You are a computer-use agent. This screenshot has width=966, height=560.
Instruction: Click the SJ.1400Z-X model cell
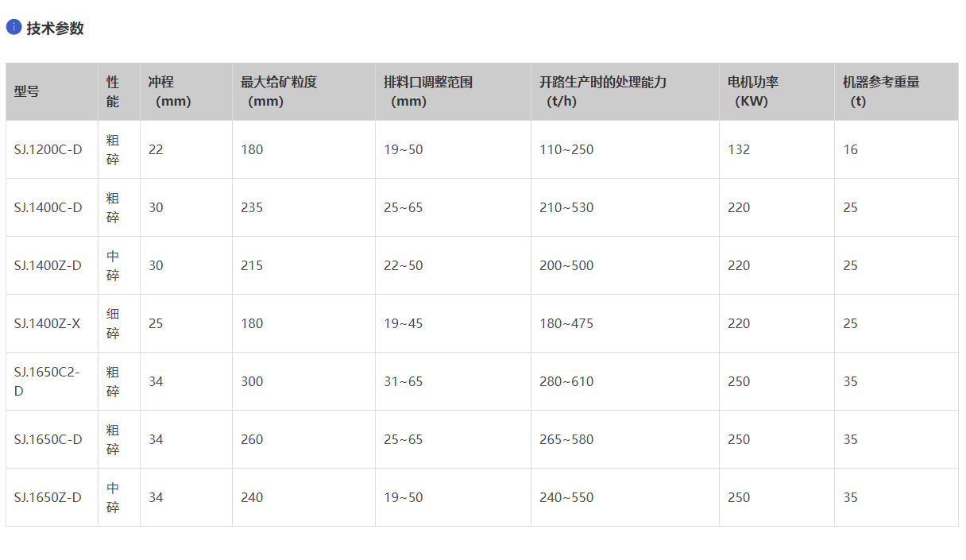[x=47, y=323]
